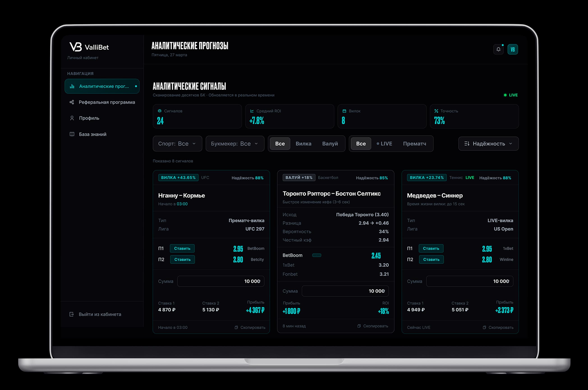Click the 1xBet 3.20 odds row
588x390 pixels.
point(335,265)
